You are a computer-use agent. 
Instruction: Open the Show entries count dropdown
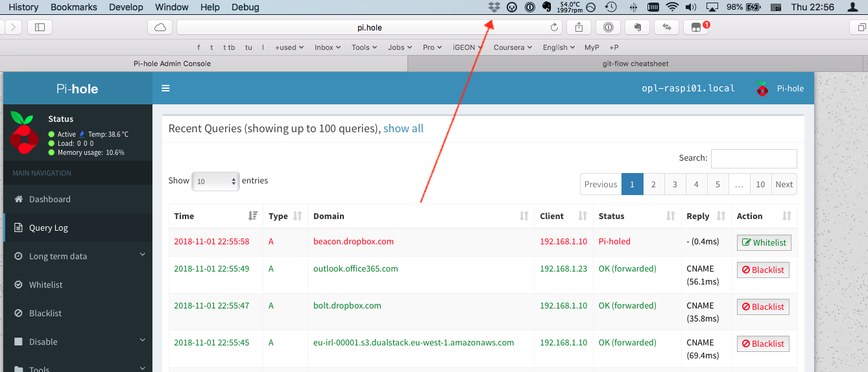(x=215, y=181)
